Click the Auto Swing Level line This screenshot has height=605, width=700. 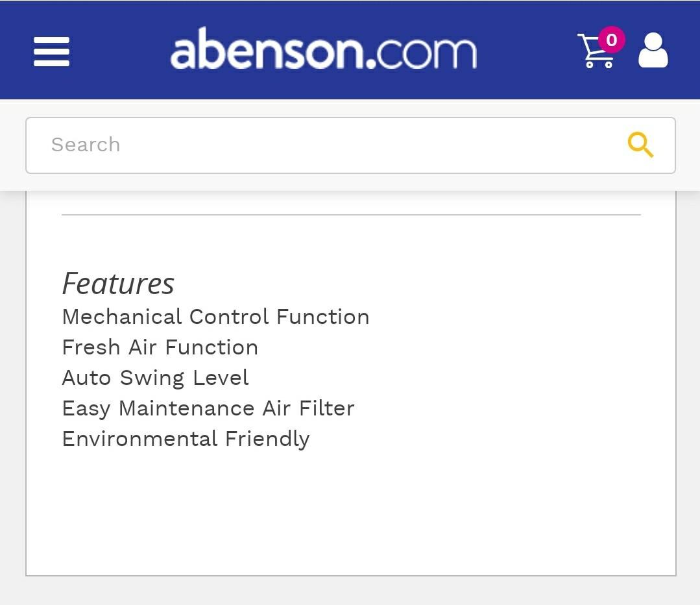tap(155, 377)
